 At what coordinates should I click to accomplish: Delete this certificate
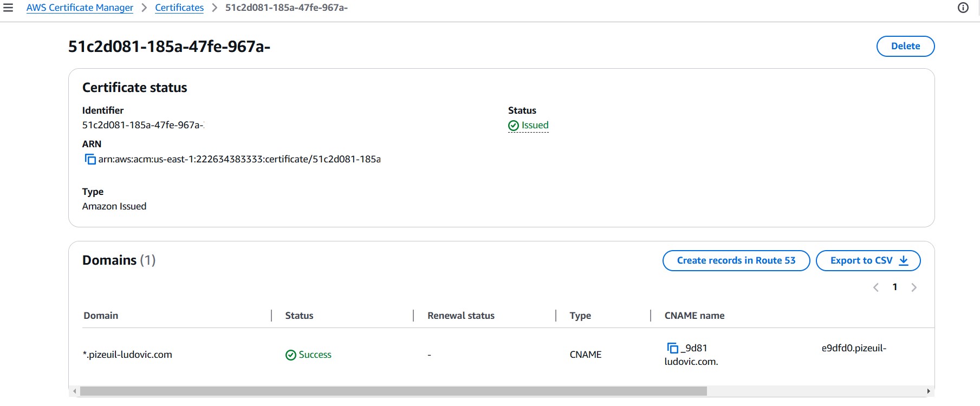click(905, 46)
